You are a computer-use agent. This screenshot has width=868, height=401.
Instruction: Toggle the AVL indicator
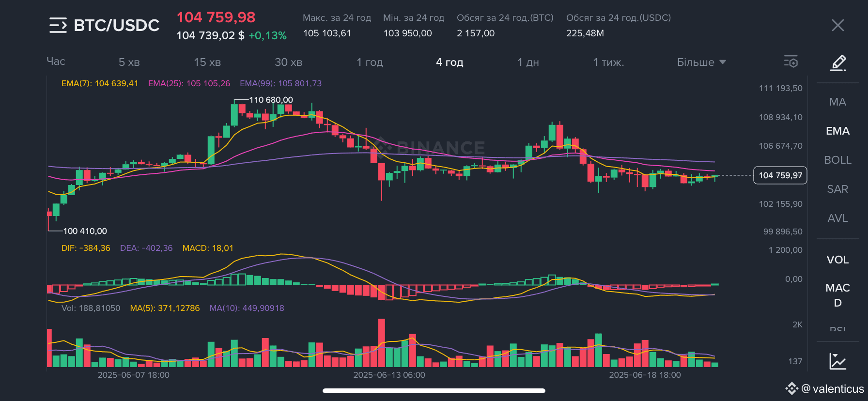pos(837,218)
